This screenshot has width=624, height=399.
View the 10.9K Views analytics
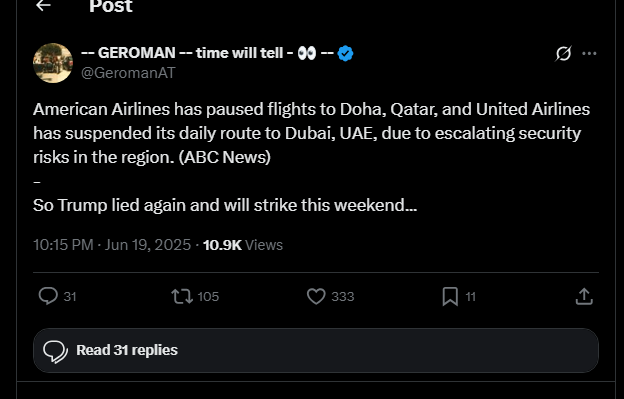pyautogui.click(x=243, y=245)
